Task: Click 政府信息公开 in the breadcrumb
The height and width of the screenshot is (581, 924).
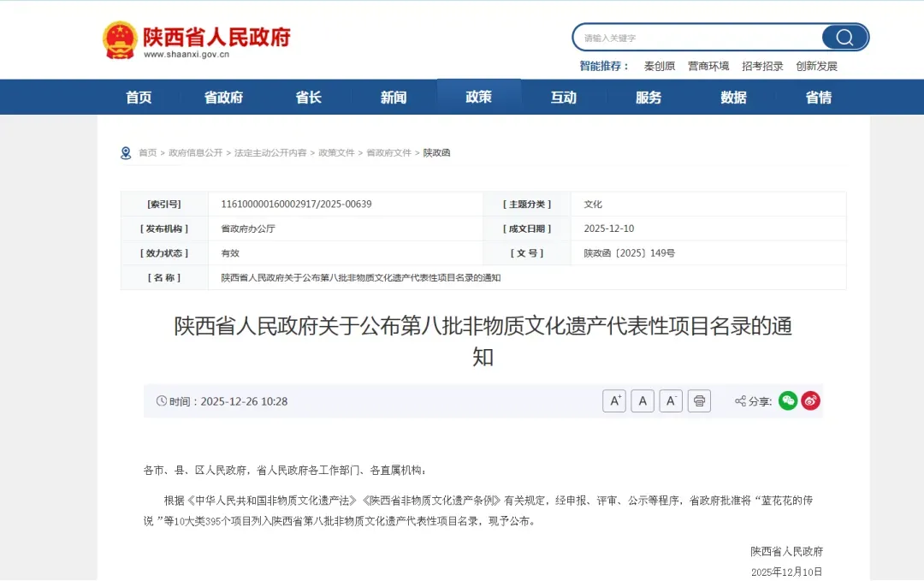Action: click(x=195, y=153)
